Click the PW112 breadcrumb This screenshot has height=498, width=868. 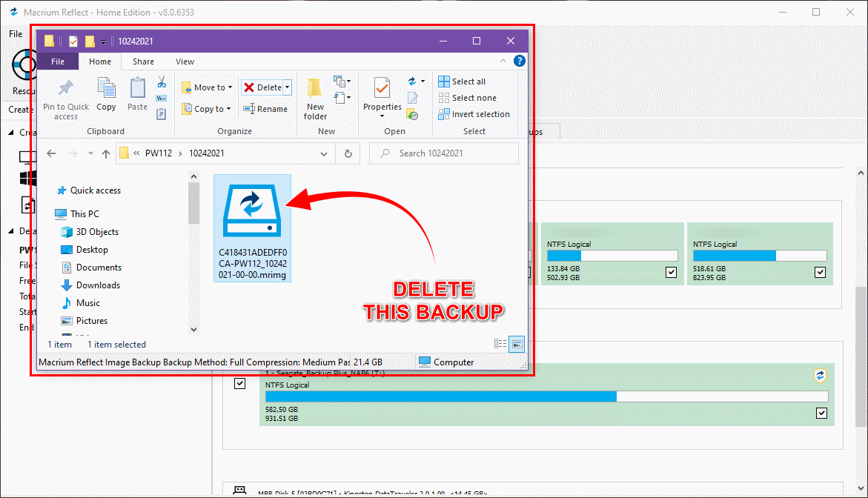tap(159, 153)
